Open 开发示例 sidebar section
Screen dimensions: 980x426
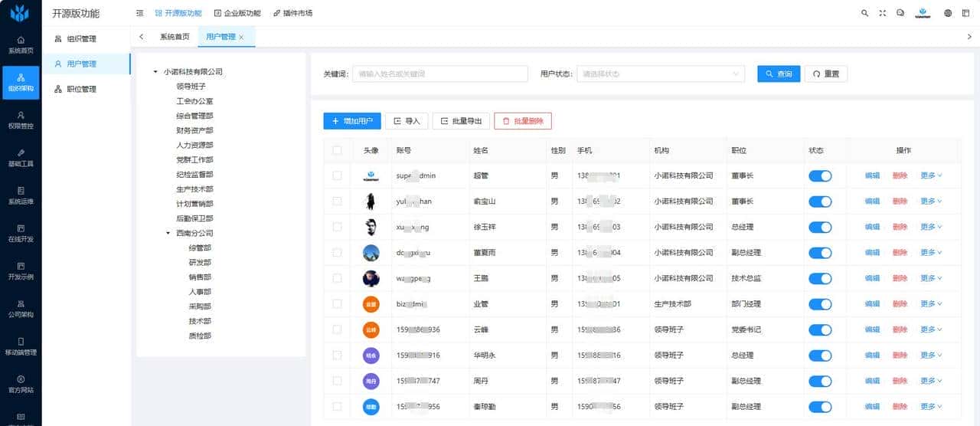click(21, 270)
